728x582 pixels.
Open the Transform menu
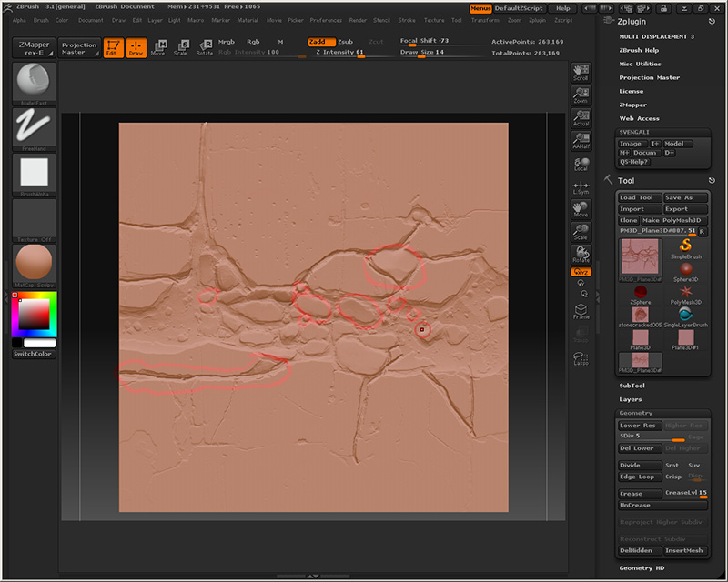(x=485, y=20)
